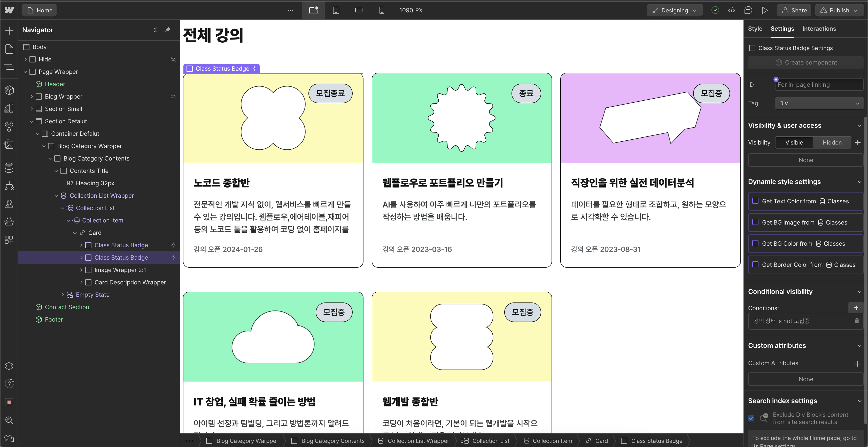The width and height of the screenshot is (868, 447).
Task: Select the Tablet breakpoint icon
Action: coord(336,10)
